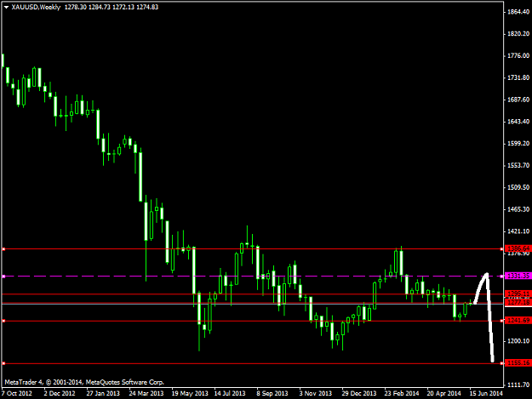Viewport: 532px width, 399px height.
Task: Click price axis label 1553.70
Action: point(518,165)
